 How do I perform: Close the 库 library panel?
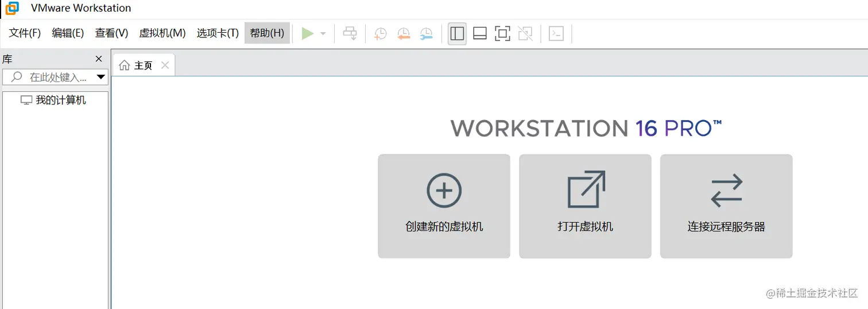(x=99, y=59)
